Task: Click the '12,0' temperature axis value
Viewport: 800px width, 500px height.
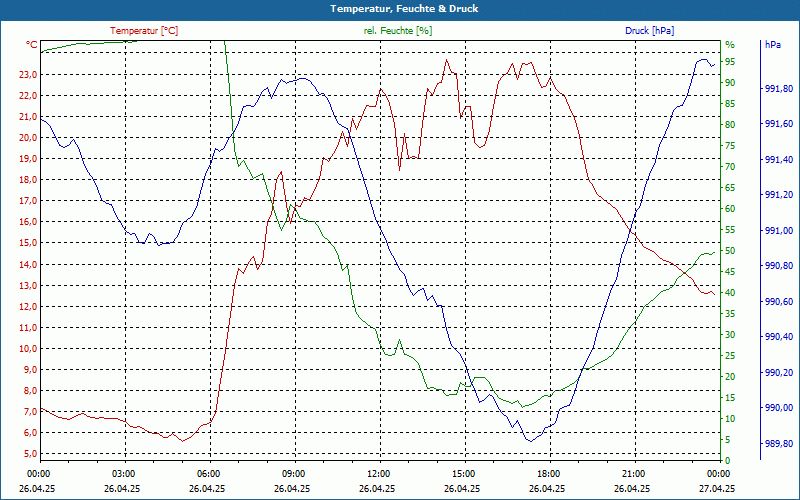Action: (28, 307)
